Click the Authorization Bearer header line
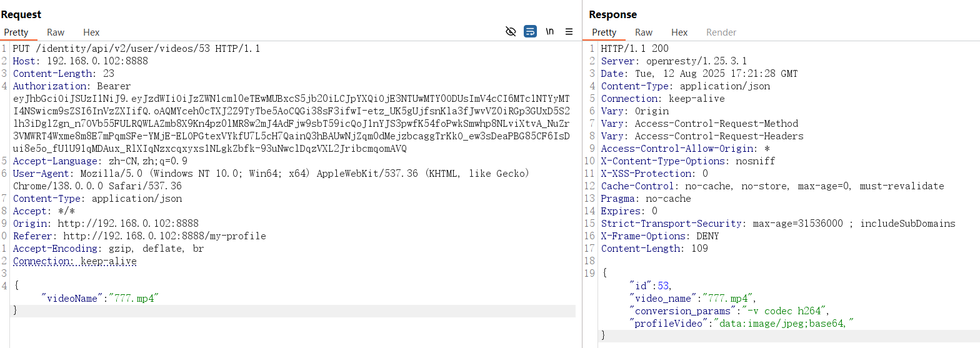 pyautogui.click(x=72, y=86)
